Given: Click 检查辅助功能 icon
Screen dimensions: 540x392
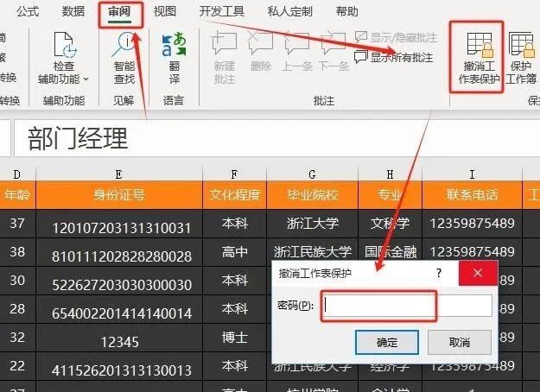Looking at the screenshot, I should (x=65, y=44).
